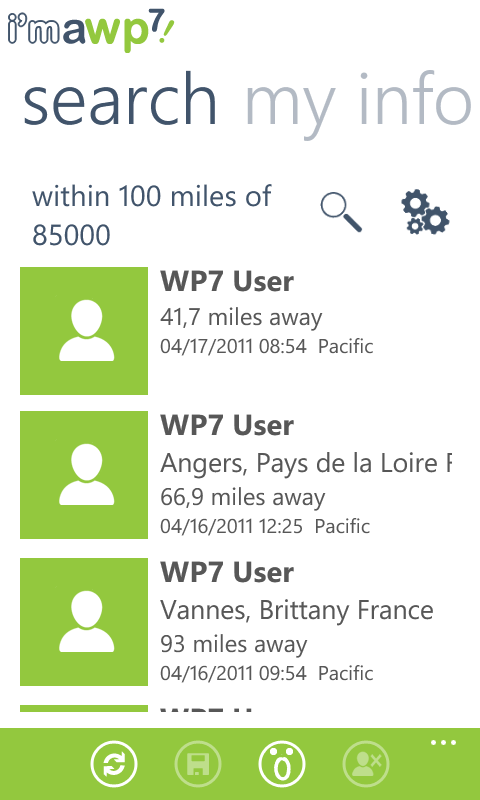Tap avatar of the Vannes user

click(84, 621)
